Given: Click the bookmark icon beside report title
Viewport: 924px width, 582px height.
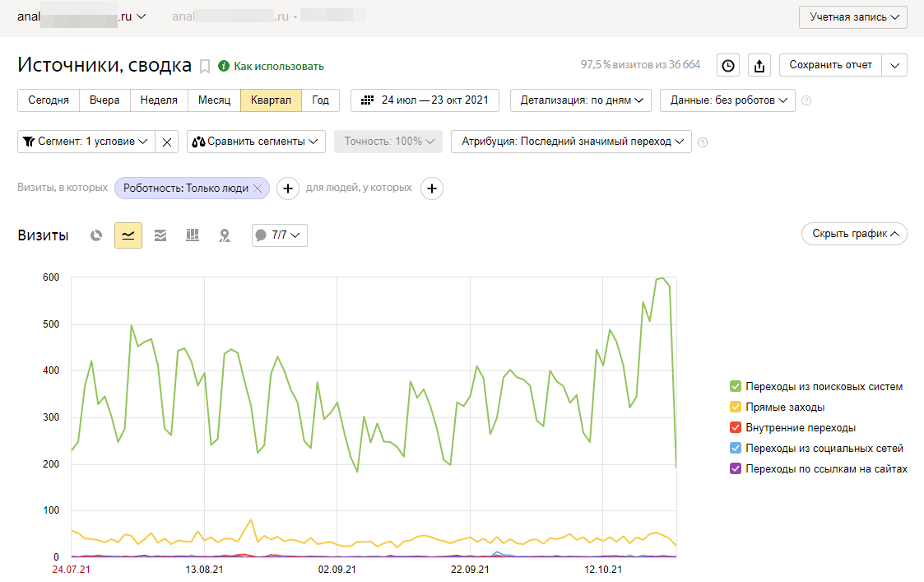Looking at the screenshot, I should [205, 66].
